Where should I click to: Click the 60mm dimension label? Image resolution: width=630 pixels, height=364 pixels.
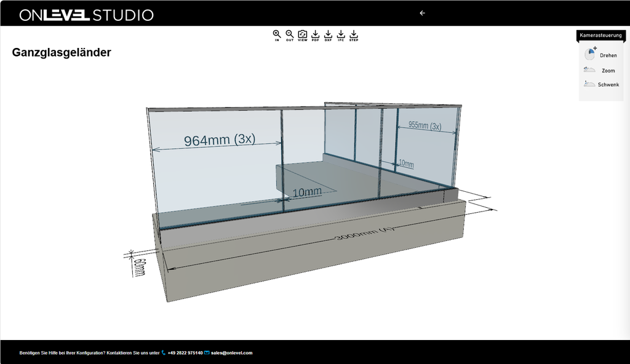click(x=140, y=267)
